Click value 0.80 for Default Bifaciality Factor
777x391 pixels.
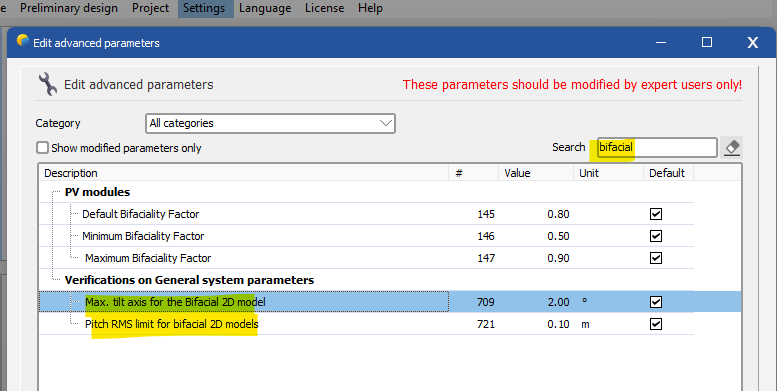[x=558, y=214]
